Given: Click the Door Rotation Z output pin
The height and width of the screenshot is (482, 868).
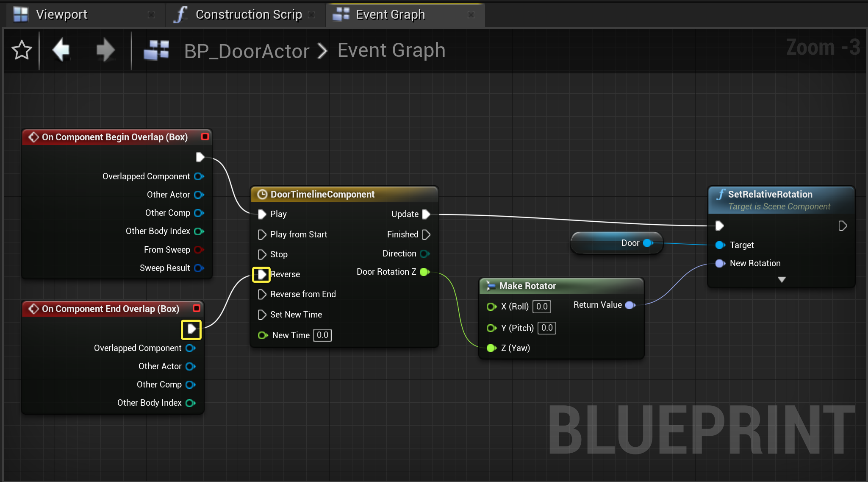Looking at the screenshot, I should pos(425,272).
